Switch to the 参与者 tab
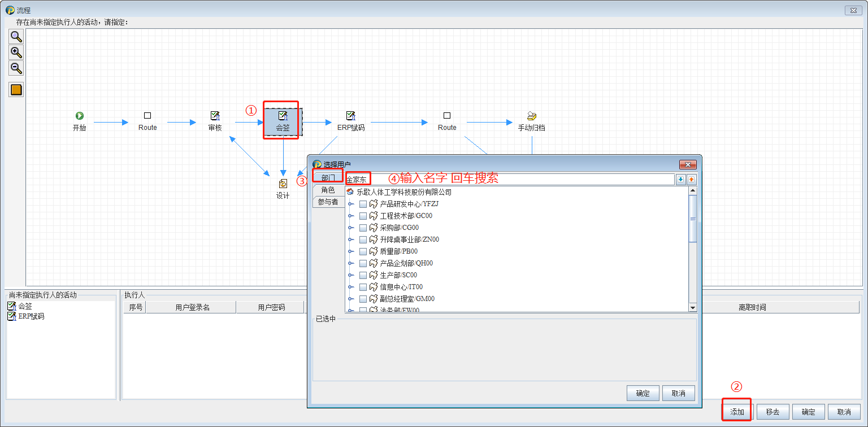868x427 pixels. (328, 201)
